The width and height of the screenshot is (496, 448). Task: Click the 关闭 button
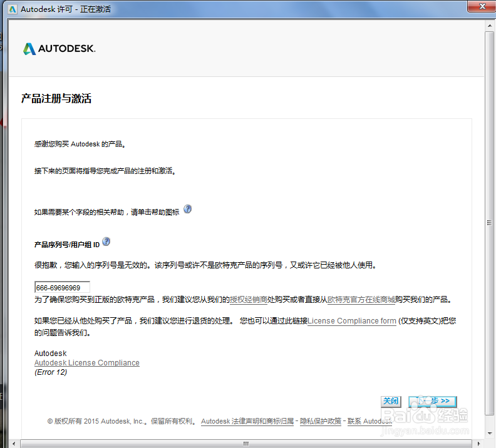coord(391,401)
